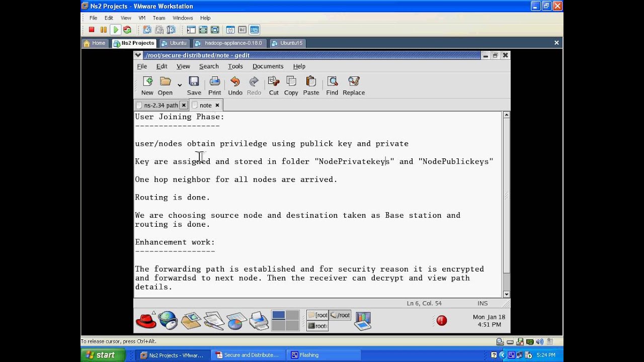The width and height of the screenshot is (644, 362).
Task: Click the Copy icon in gedit toolbar
Action: tap(291, 81)
